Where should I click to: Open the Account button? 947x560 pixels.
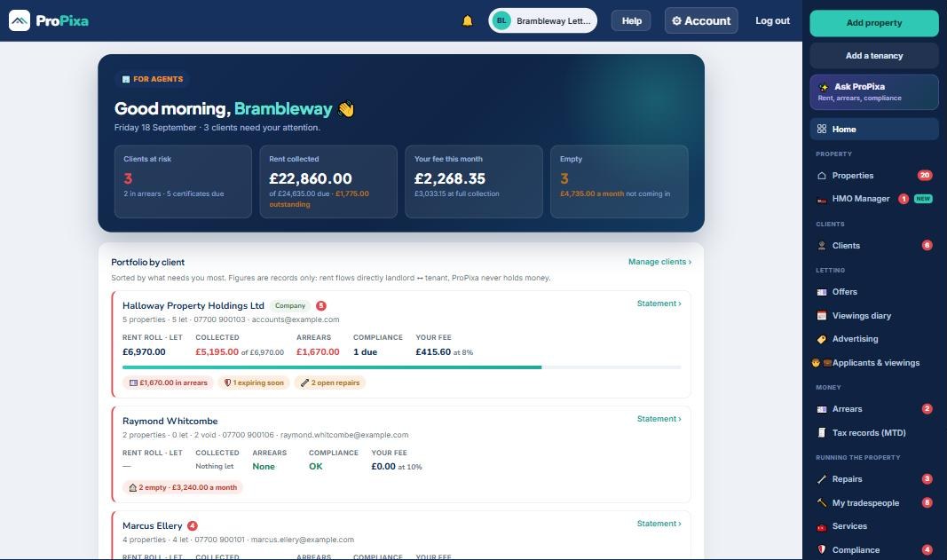pos(701,20)
